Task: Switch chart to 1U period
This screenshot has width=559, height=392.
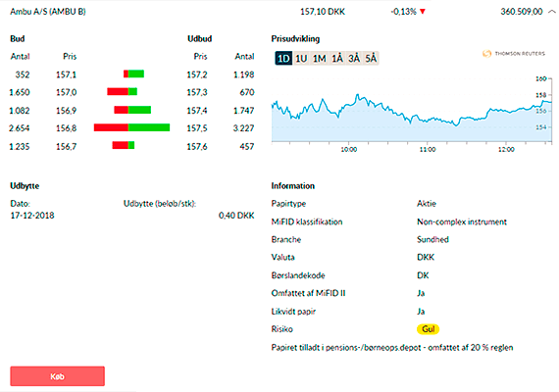Action: [x=301, y=58]
